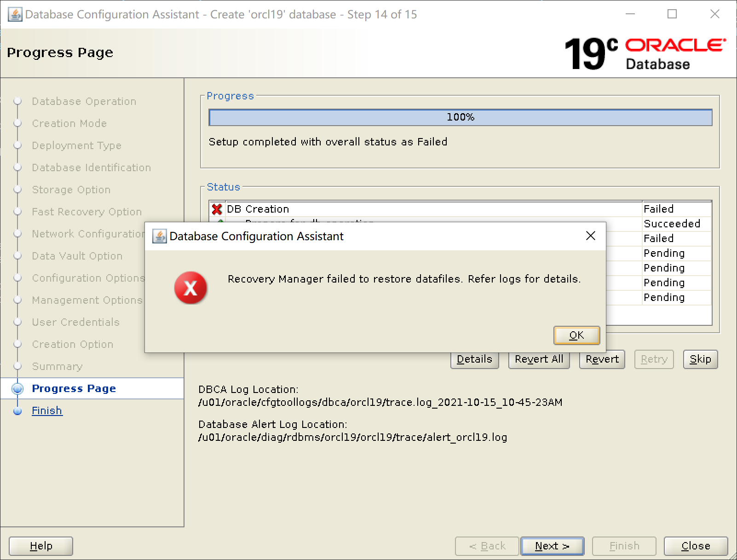Click 'Setup completed with overall status' message
Screen dimensions: 737x560
328,142
